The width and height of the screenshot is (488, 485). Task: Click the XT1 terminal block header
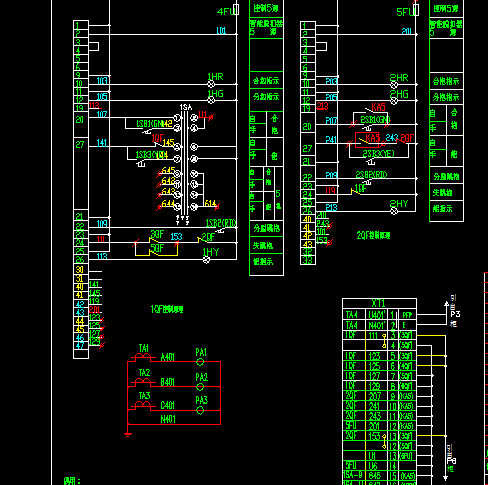pyautogui.click(x=379, y=303)
